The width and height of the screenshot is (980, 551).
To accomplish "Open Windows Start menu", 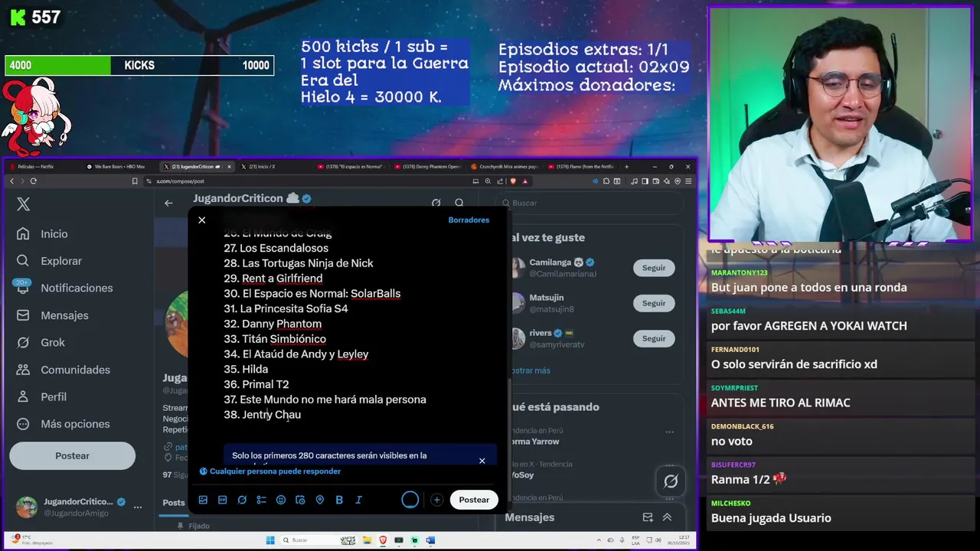I will (x=270, y=540).
